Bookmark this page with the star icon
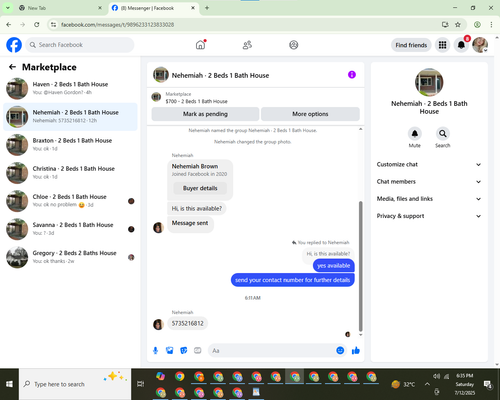The image size is (500, 400). (x=458, y=24)
